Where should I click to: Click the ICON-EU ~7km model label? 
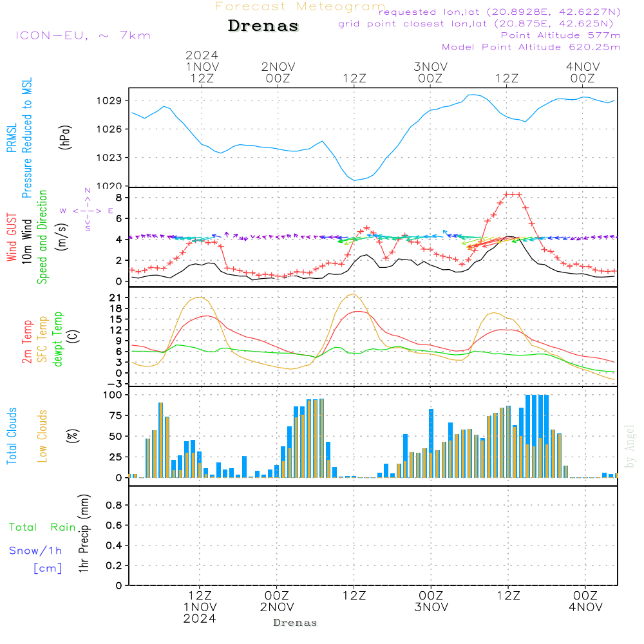[83, 35]
